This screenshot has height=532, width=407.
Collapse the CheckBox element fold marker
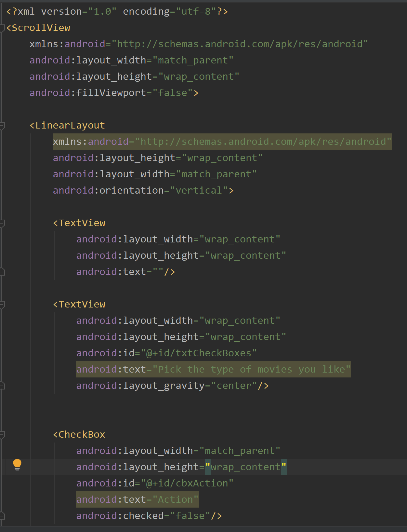click(2, 435)
